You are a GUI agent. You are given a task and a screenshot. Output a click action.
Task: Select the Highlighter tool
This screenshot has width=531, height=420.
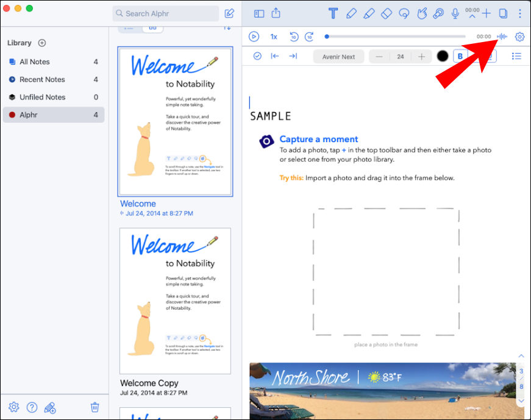(x=369, y=13)
